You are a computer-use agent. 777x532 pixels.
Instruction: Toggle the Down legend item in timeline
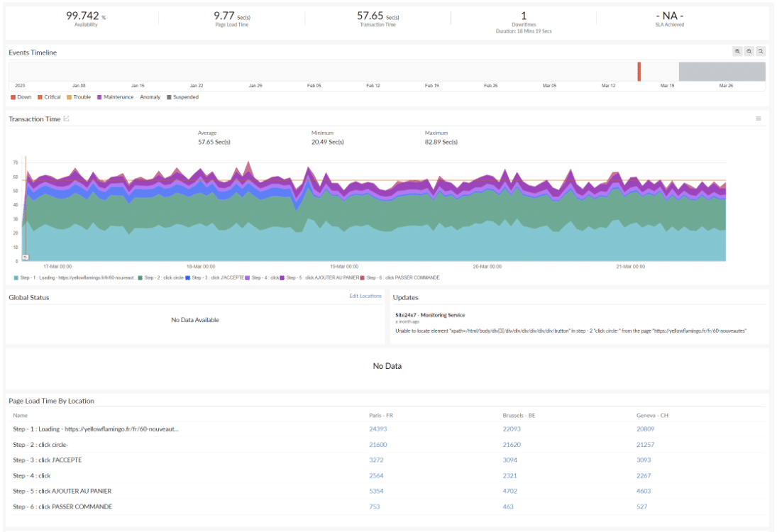pos(21,97)
